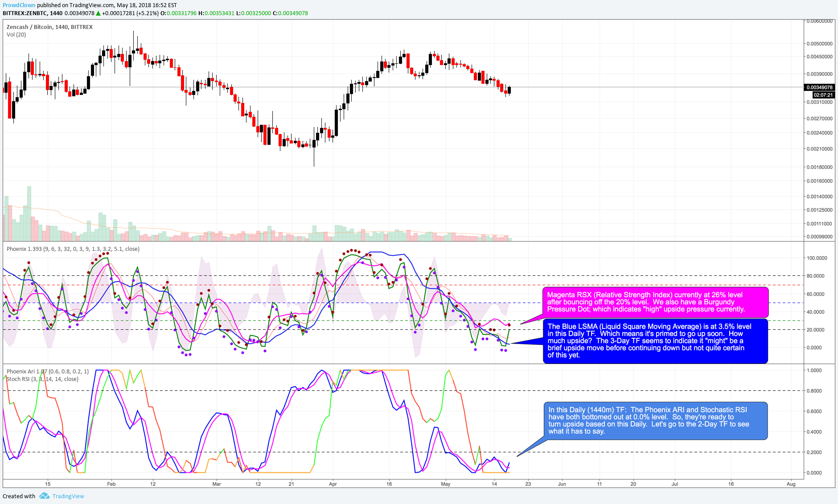838x504 pixels.
Task: Click the 0.00270000 price axis label
Action: [819, 119]
